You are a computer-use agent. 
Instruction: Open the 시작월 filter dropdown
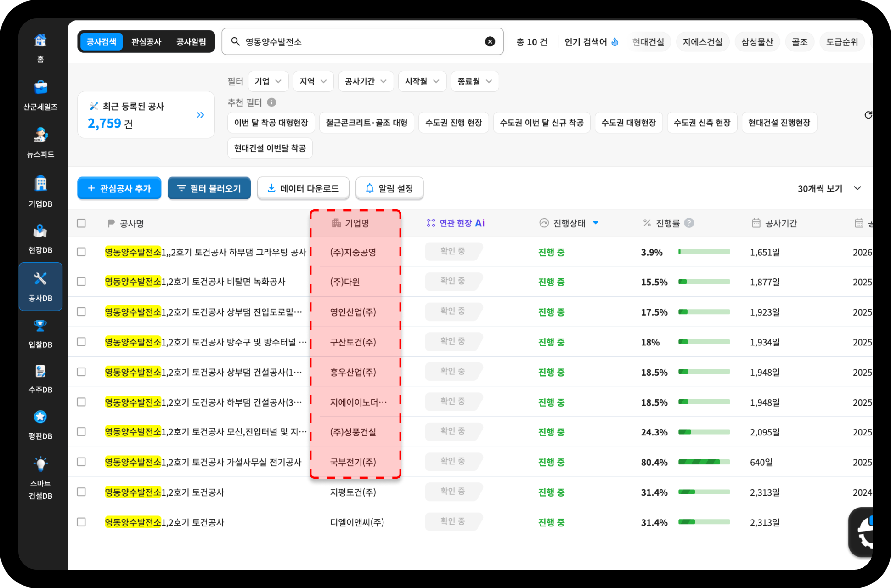pos(422,81)
